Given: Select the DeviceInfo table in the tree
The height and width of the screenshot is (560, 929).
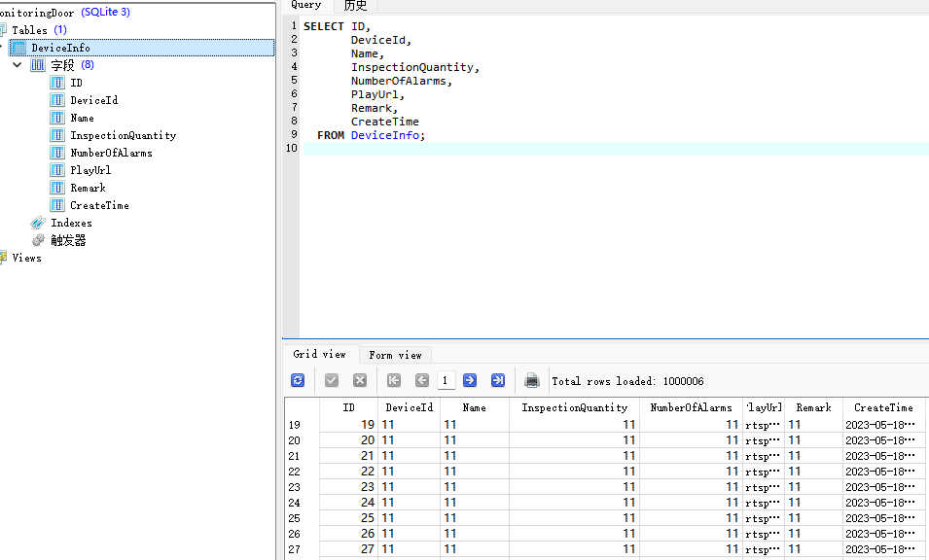Looking at the screenshot, I should point(142,48).
